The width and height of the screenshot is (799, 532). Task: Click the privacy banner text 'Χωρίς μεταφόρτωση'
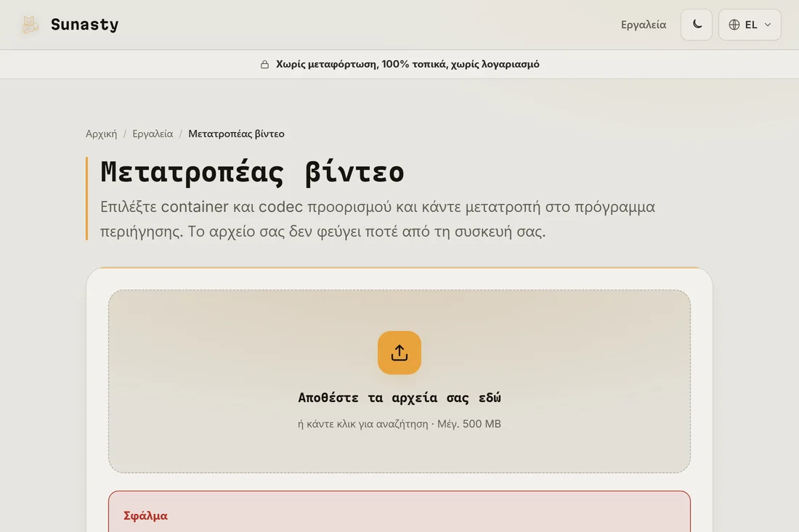coord(326,64)
